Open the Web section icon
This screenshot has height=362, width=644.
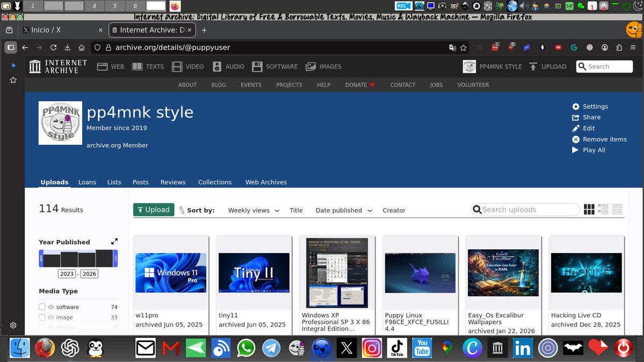(x=103, y=67)
